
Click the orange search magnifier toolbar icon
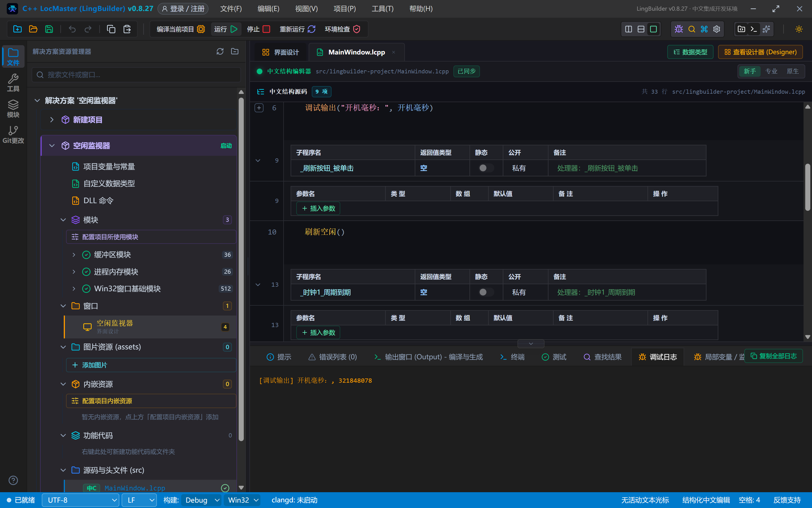point(692,29)
